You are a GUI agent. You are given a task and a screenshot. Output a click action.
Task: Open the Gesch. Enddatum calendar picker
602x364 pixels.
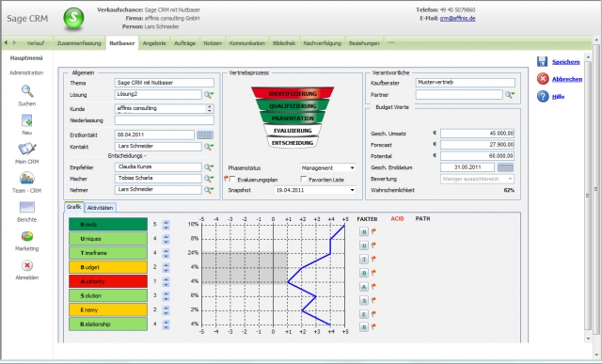(x=506, y=167)
